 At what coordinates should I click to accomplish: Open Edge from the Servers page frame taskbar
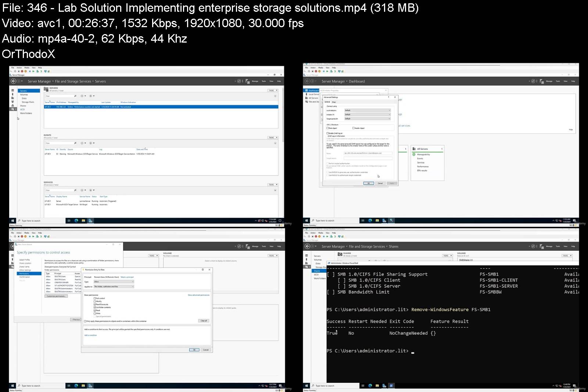tap(76, 221)
